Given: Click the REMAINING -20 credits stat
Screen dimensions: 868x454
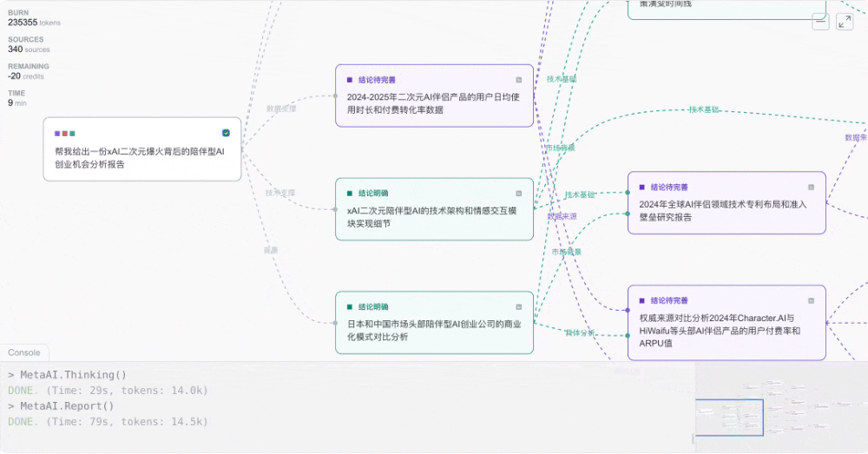Looking at the screenshot, I should (x=29, y=71).
